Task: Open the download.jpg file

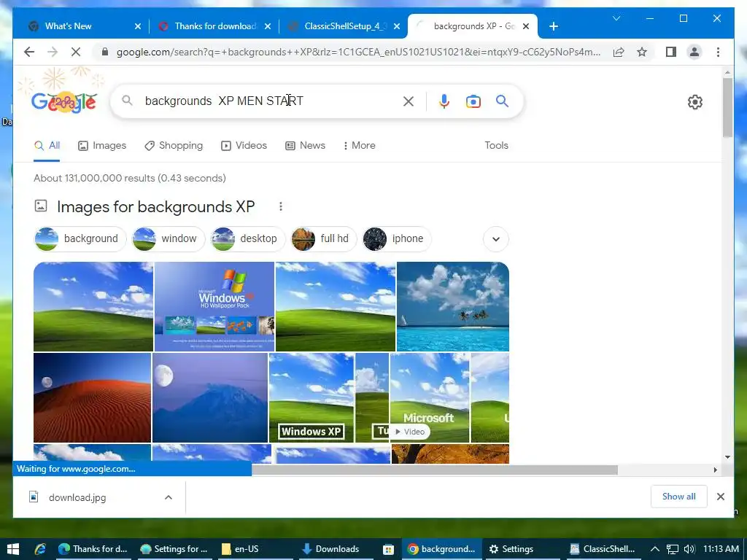Action: 77,497
